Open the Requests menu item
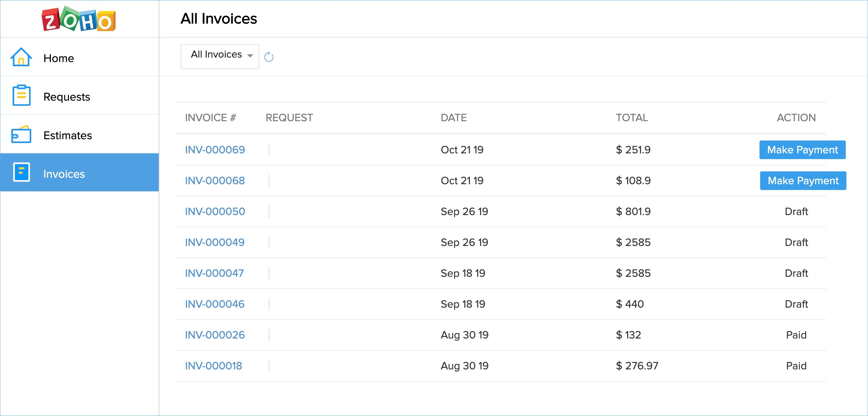The width and height of the screenshot is (868, 416). 67,97
